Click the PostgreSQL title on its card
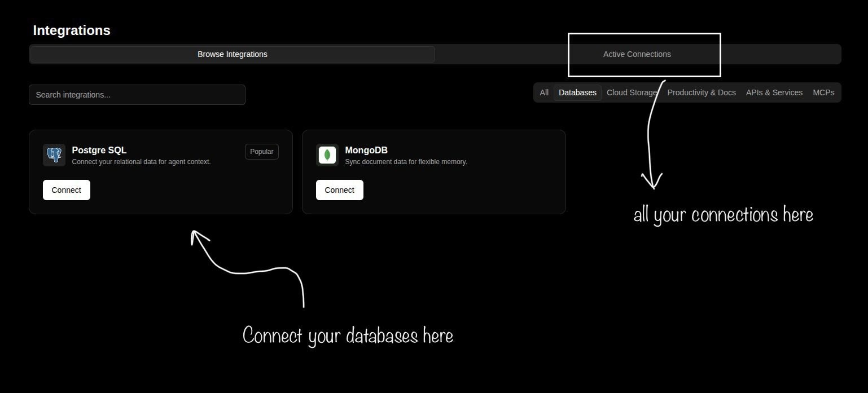The height and width of the screenshot is (393, 868). point(99,150)
